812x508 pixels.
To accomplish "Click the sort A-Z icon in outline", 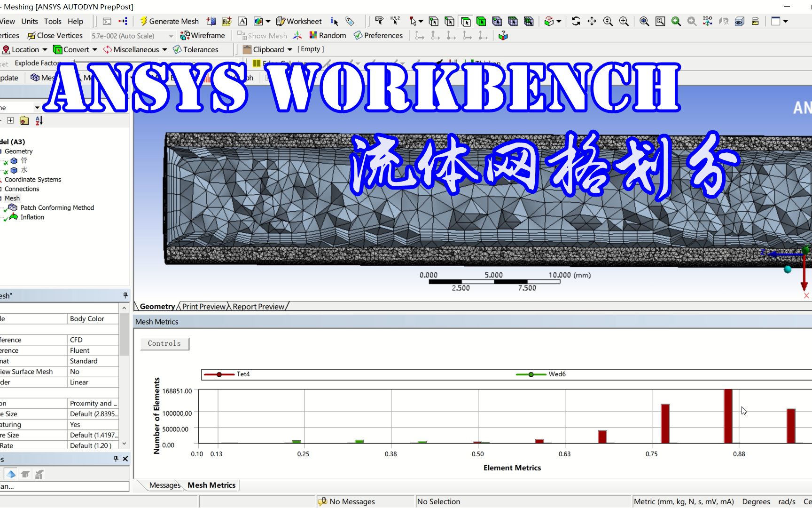I will [39, 120].
